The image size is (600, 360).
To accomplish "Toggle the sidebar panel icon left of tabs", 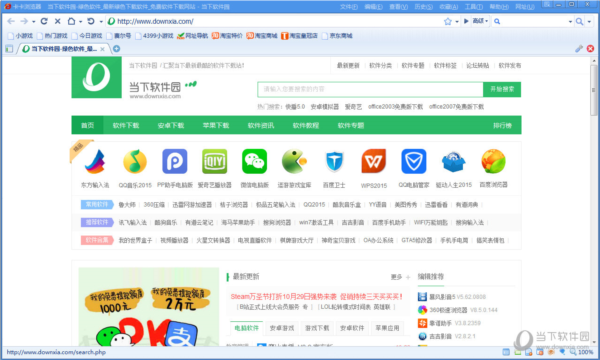I will pos(9,49).
